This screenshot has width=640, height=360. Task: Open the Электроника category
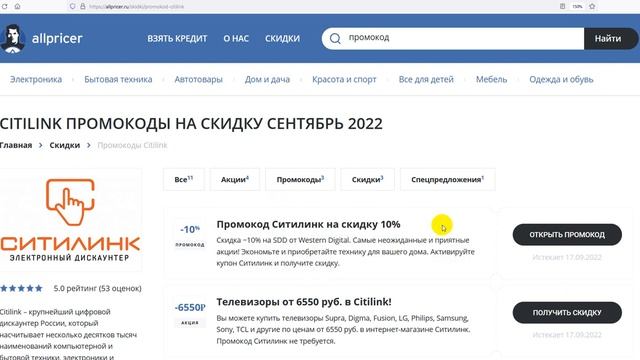click(36, 79)
